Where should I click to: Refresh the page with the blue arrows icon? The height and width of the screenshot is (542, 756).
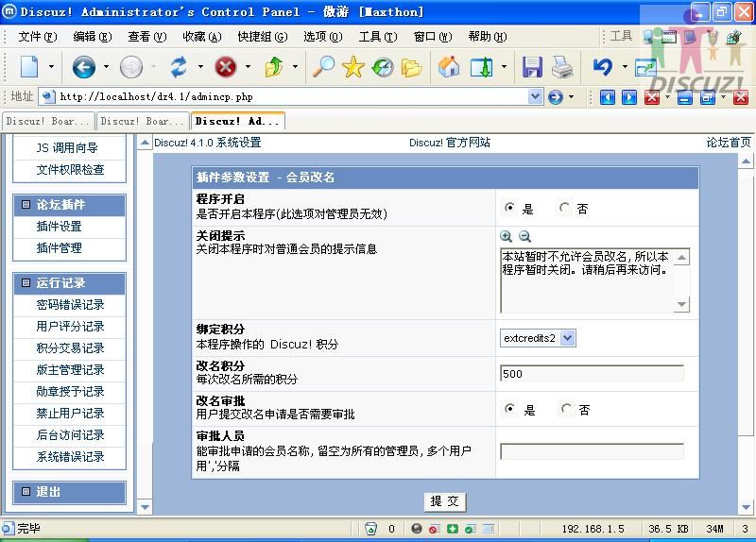(179, 66)
